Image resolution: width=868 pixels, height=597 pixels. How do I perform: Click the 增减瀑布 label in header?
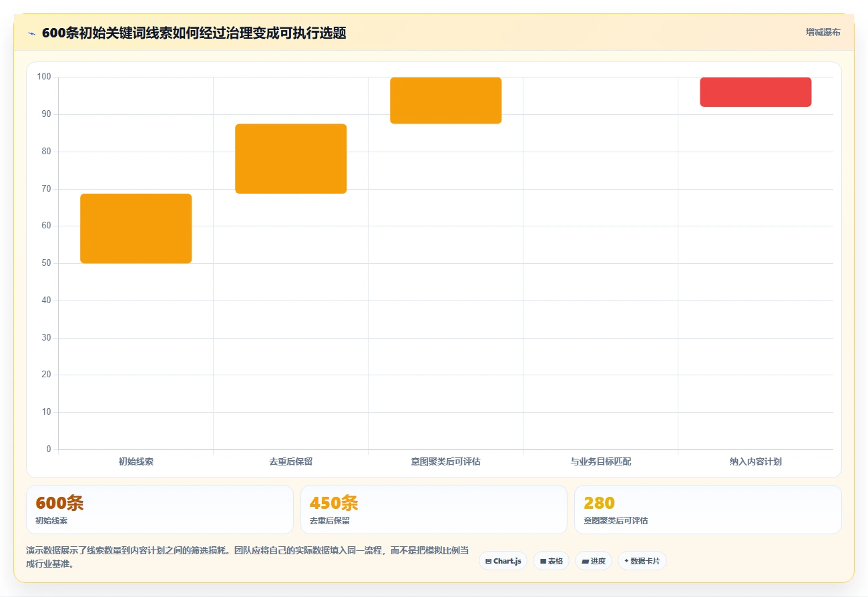823,32
